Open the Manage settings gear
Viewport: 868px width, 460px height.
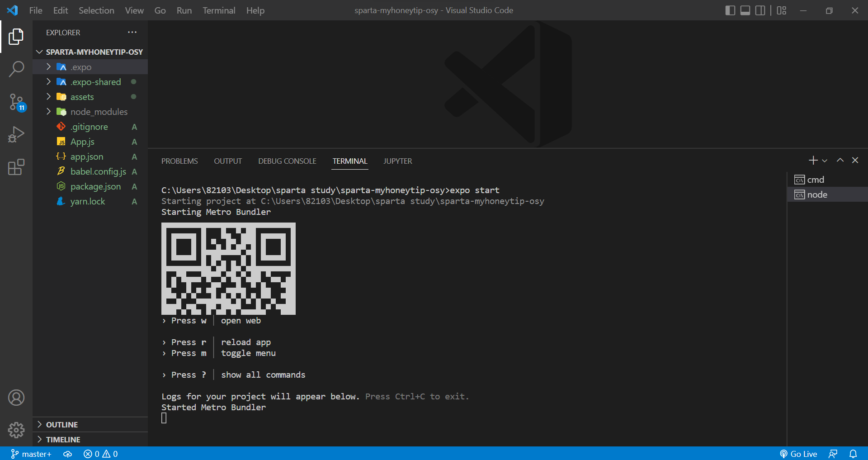(16, 430)
